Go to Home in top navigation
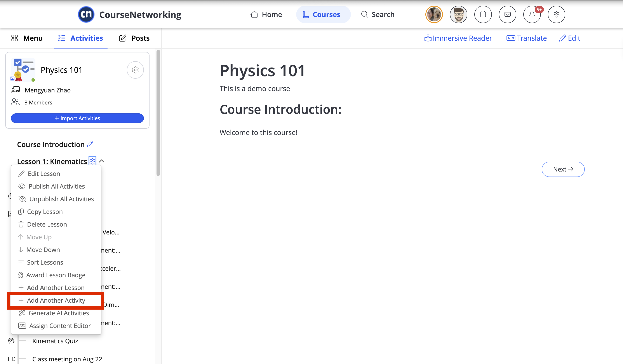Image resolution: width=623 pixels, height=364 pixels. 266,14
